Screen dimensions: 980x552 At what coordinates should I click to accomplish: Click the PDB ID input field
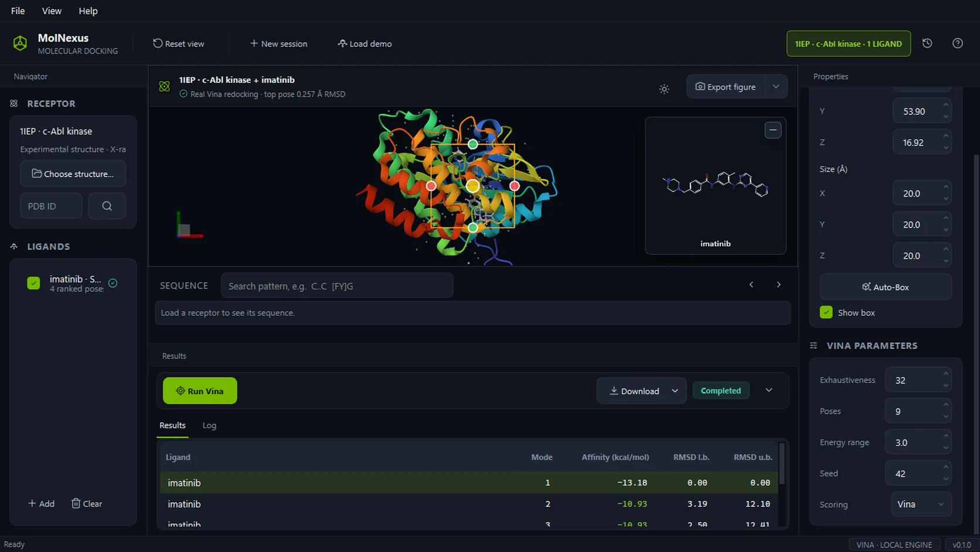click(x=51, y=206)
